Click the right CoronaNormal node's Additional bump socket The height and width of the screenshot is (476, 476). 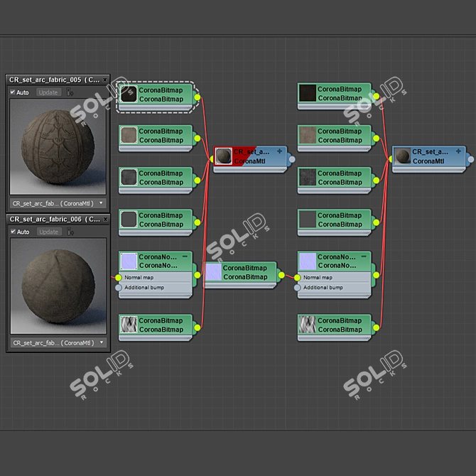click(x=298, y=288)
